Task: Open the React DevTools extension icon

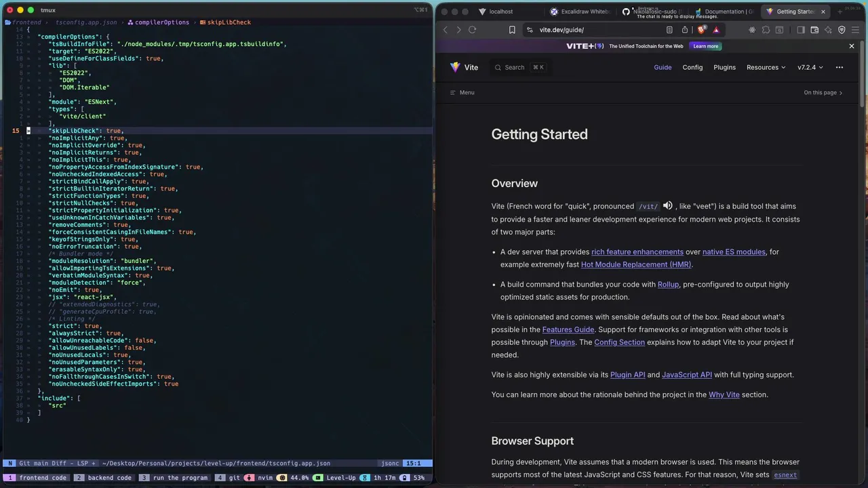Action: (752, 30)
